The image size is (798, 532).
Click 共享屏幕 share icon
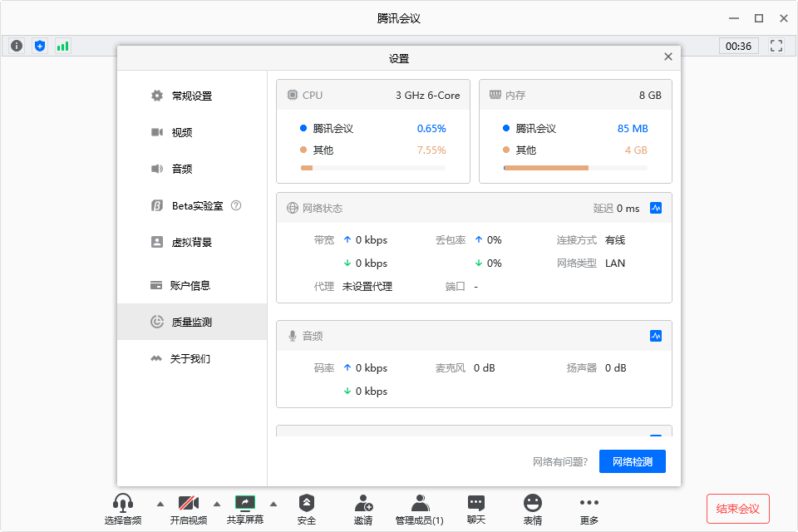click(x=244, y=502)
